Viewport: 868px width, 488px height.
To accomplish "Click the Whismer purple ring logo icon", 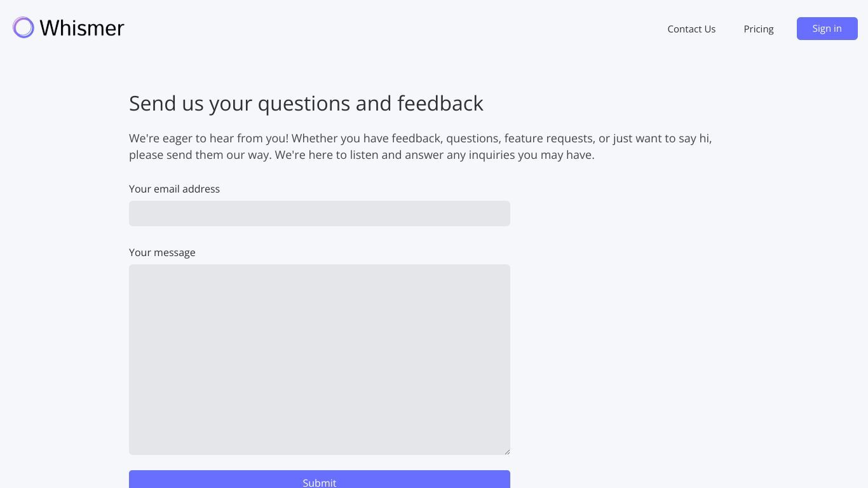I will [24, 27].
